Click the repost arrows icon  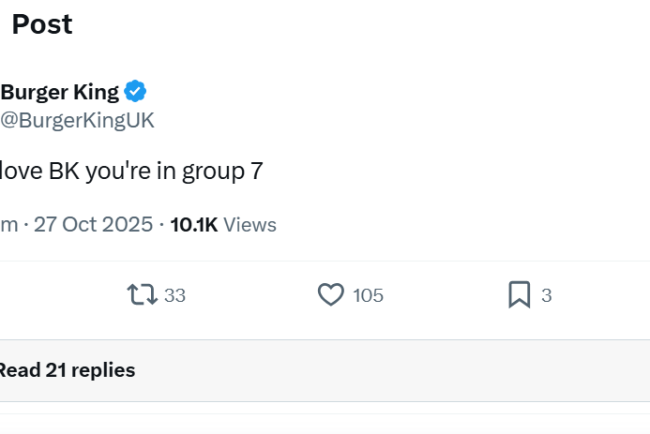coord(142,295)
